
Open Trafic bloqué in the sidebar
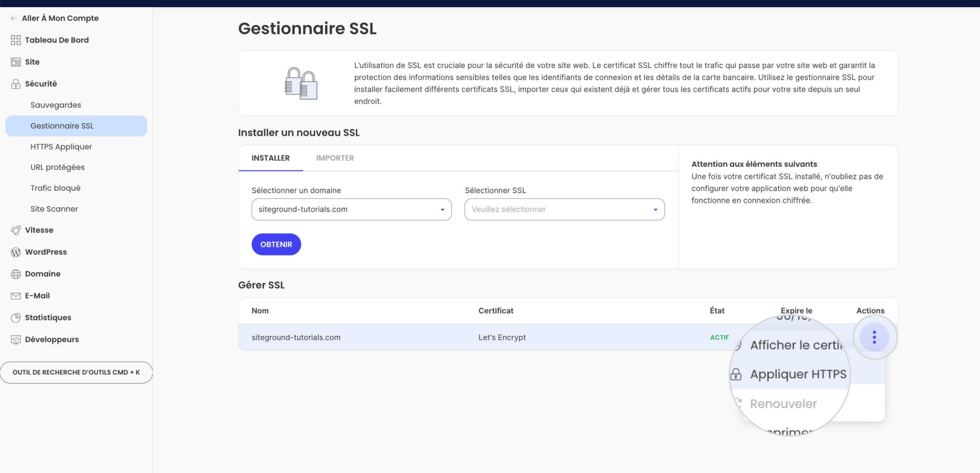click(55, 188)
